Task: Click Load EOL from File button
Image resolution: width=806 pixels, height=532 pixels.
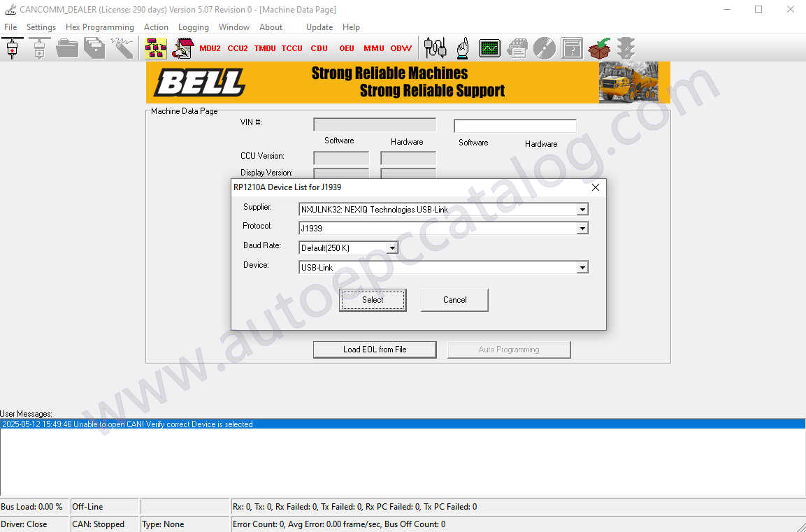Action: point(375,350)
